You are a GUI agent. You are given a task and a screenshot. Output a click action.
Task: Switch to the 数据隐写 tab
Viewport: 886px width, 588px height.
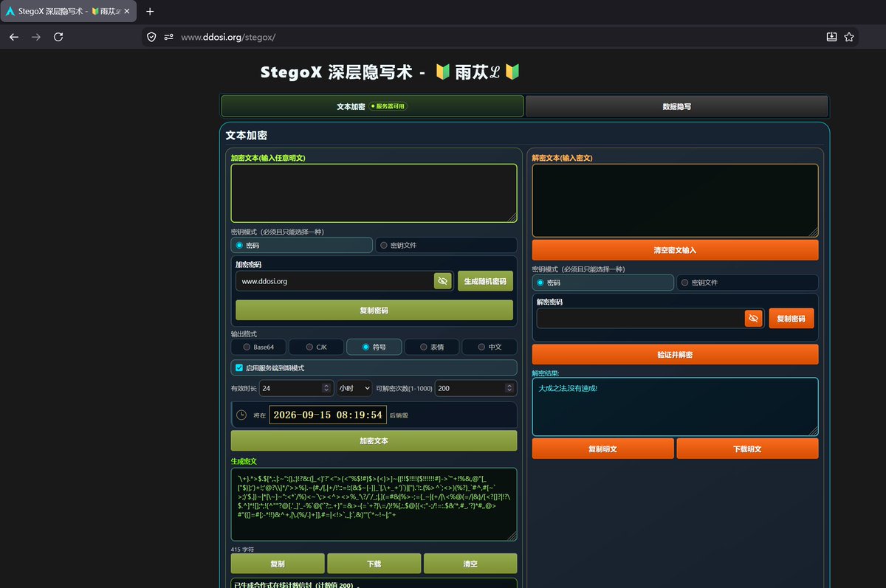(676, 106)
